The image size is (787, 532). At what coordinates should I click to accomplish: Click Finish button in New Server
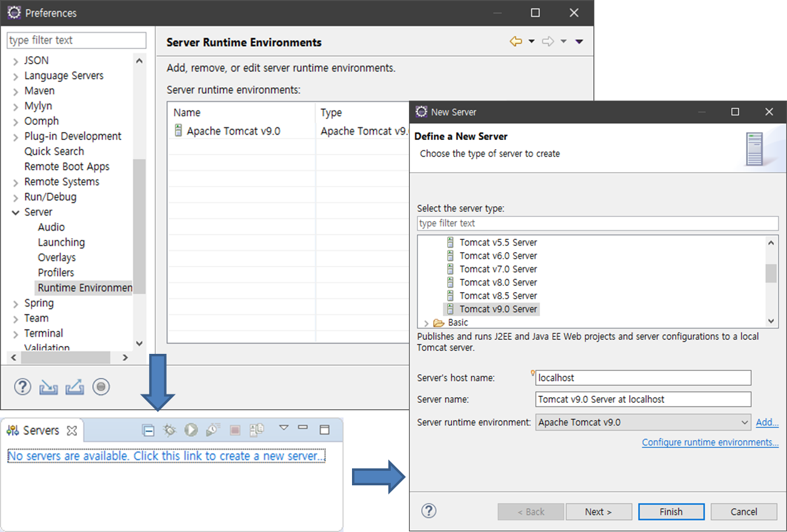click(671, 511)
